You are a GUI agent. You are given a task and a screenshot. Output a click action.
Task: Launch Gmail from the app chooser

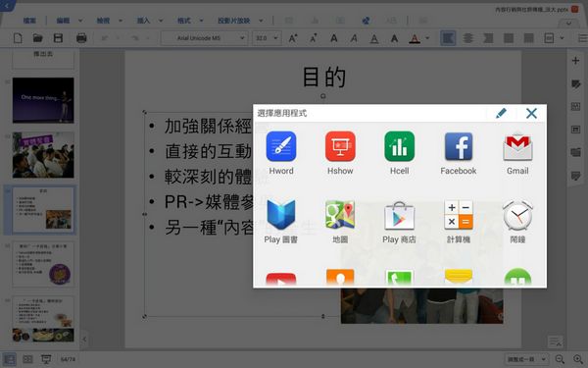click(517, 152)
